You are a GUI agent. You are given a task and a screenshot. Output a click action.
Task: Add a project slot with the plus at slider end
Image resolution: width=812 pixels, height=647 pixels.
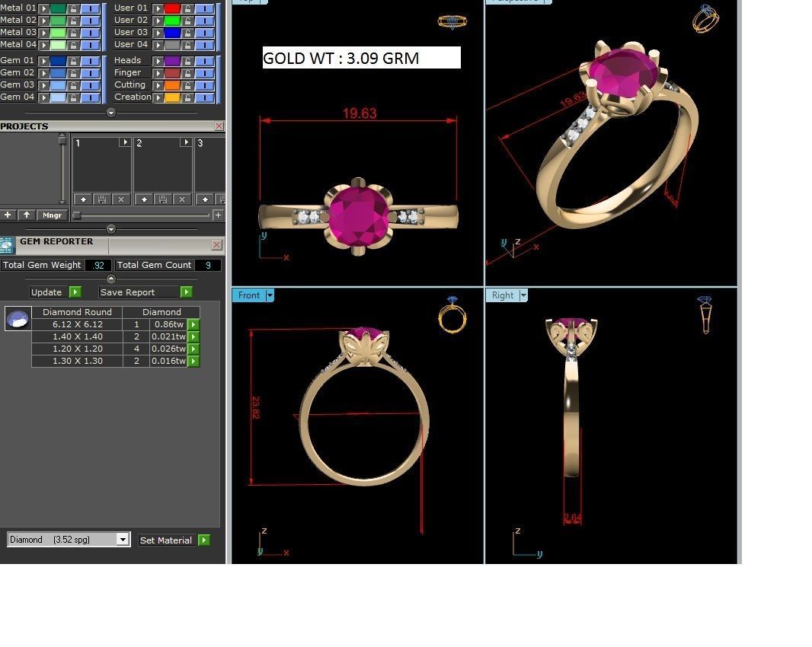tap(218, 215)
